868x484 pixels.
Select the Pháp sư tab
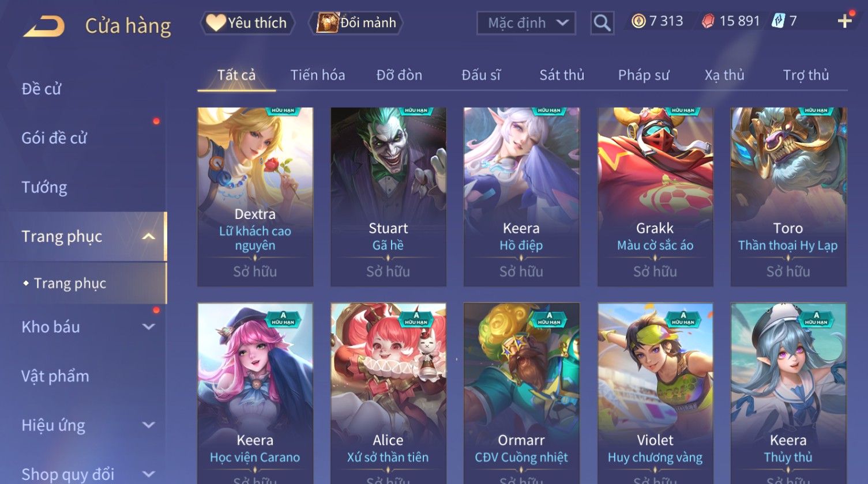(644, 75)
